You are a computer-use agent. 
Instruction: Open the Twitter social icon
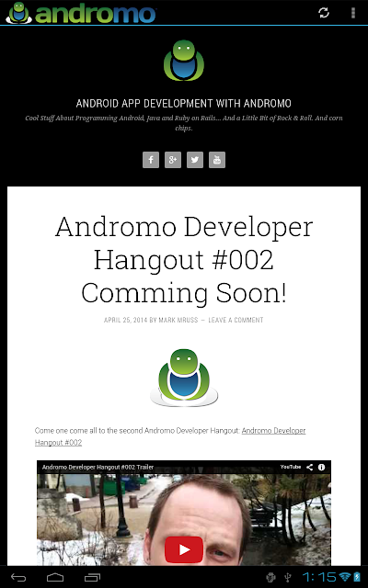point(195,160)
